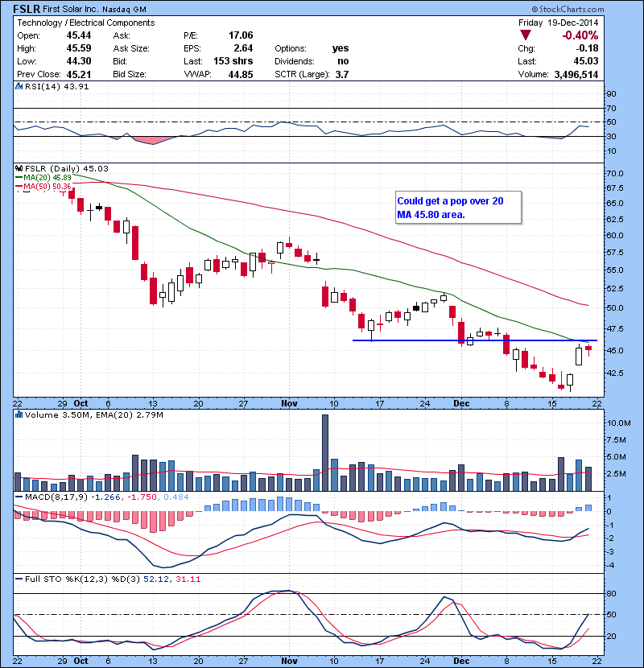Click the red down-triangle next to -0.40%
The height and width of the screenshot is (668, 644).
click(526, 35)
